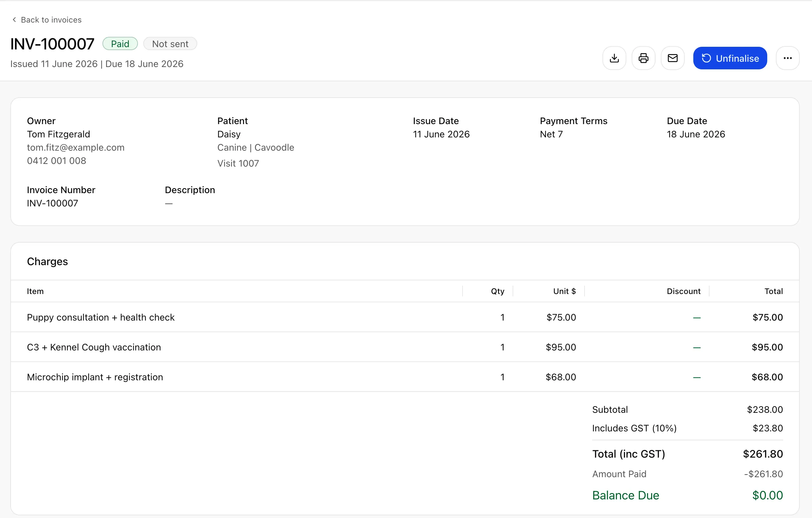Click the Item column header
Viewport: 812px width, 518px height.
[35, 291]
